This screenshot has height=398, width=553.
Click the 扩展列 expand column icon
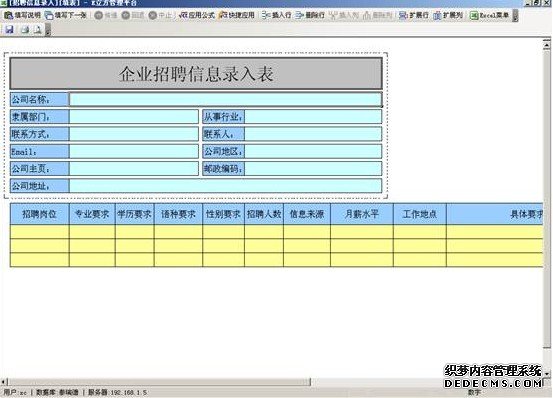coord(448,16)
